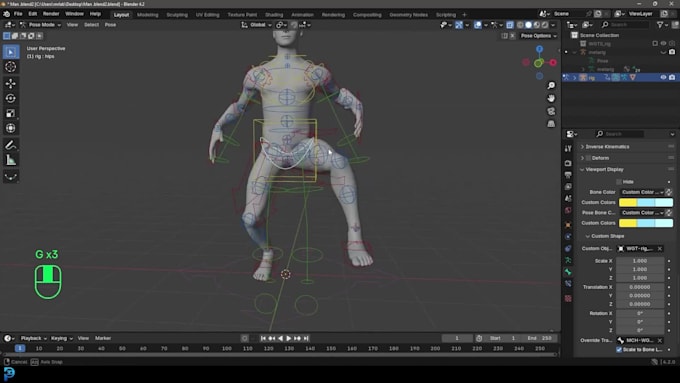Image resolution: width=680 pixels, height=383 pixels.
Task: Toggle camera view icon in viewport
Action: pyautogui.click(x=551, y=111)
